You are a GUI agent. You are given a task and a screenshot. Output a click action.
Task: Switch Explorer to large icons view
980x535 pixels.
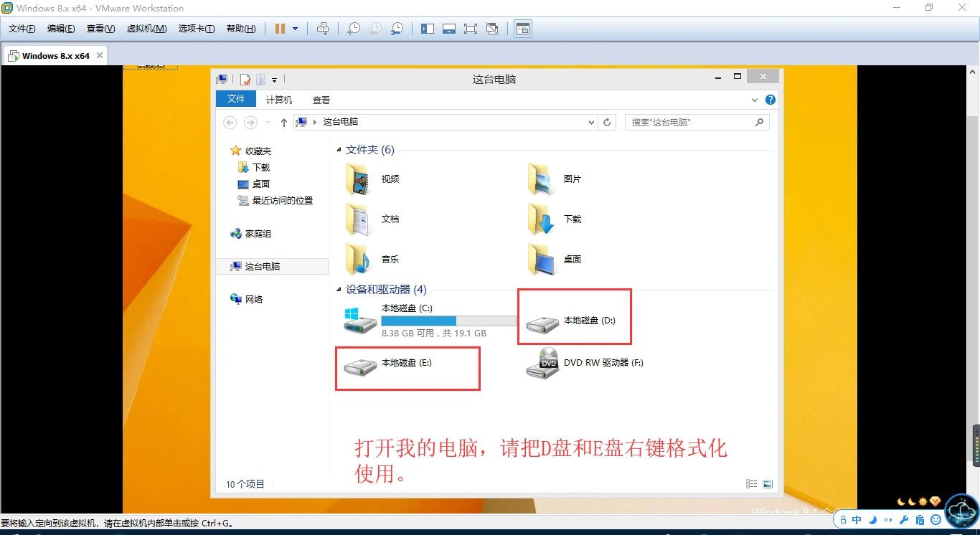(768, 484)
